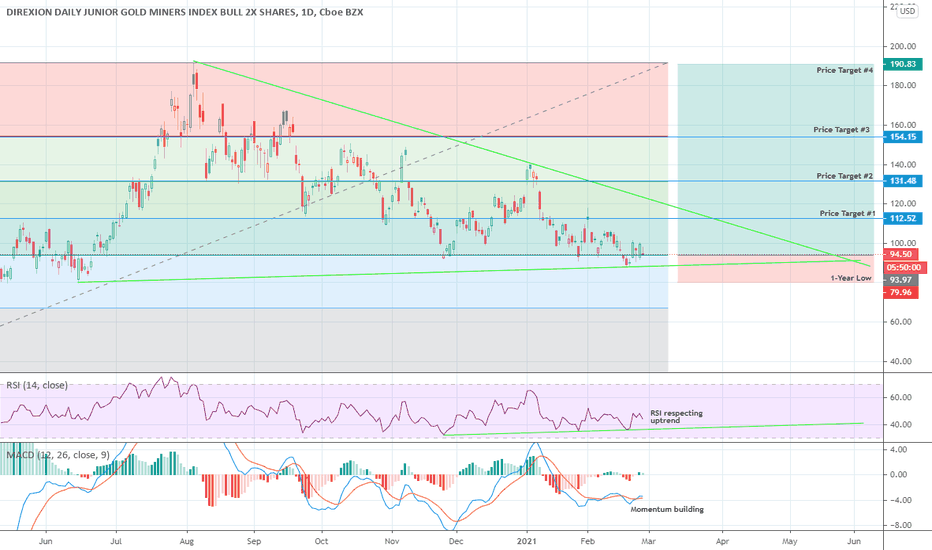Click the 2021 date label on time axis

(x=527, y=542)
